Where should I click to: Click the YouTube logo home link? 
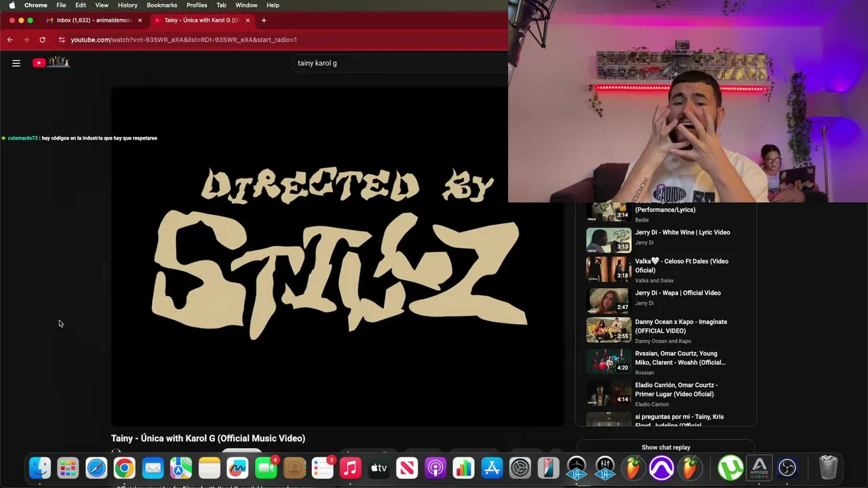pos(52,62)
